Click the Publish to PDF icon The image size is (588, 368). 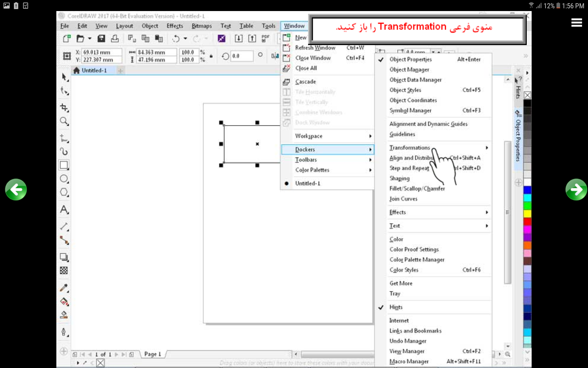pyautogui.click(x=265, y=39)
